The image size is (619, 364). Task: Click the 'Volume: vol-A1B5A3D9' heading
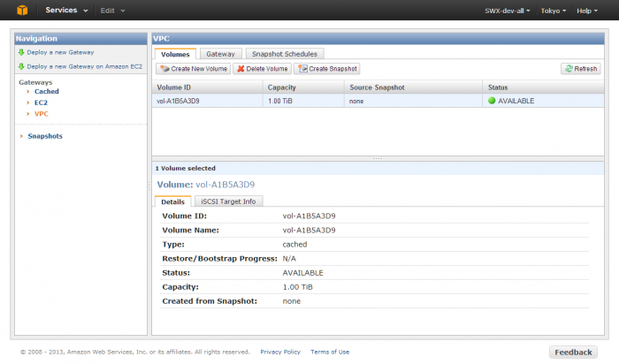(x=206, y=185)
